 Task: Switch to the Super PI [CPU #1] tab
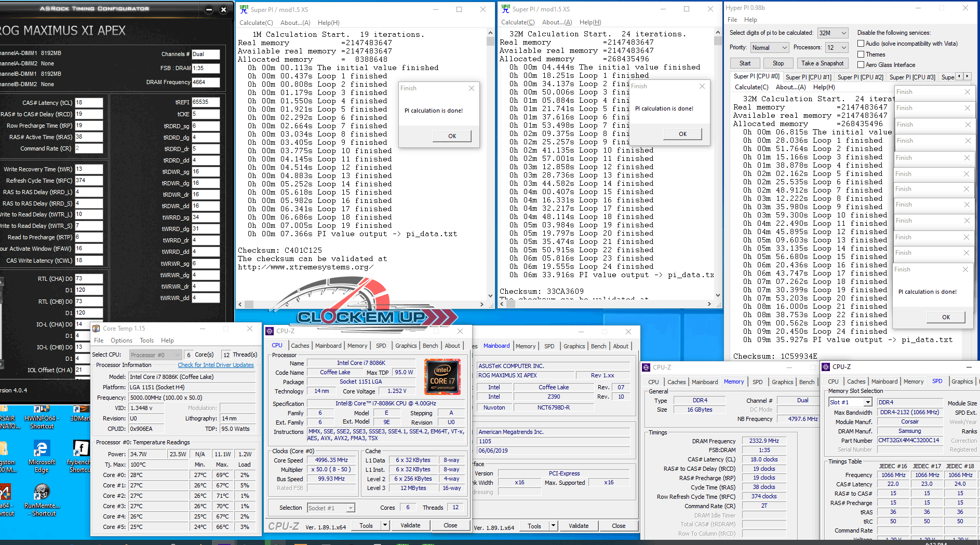tap(808, 77)
